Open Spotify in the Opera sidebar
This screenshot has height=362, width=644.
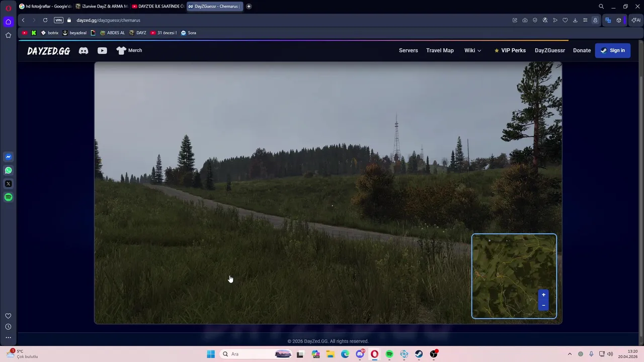click(x=8, y=197)
